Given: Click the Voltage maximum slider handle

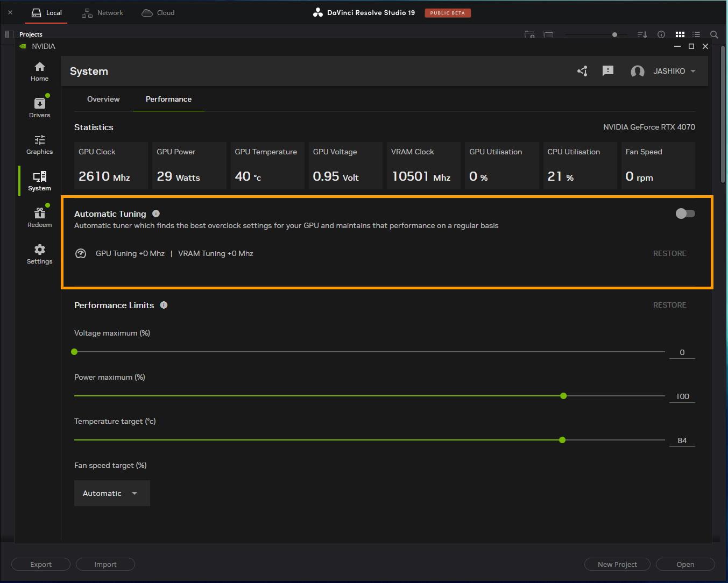Looking at the screenshot, I should tap(74, 352).
